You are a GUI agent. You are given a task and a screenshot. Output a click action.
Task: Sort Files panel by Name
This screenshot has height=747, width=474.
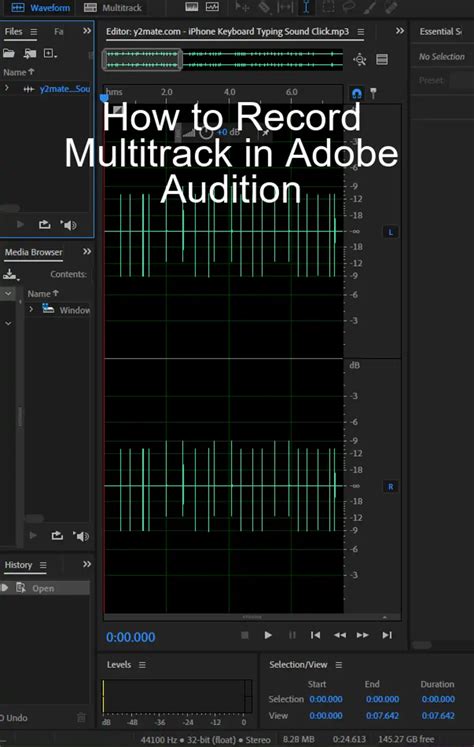tap(19, 72)
